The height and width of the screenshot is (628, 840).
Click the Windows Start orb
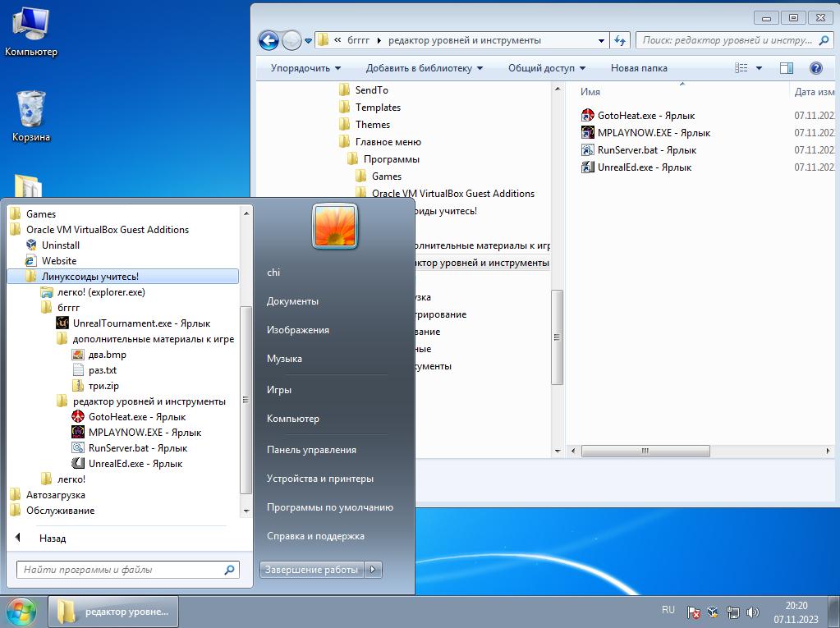pos(21,612)
